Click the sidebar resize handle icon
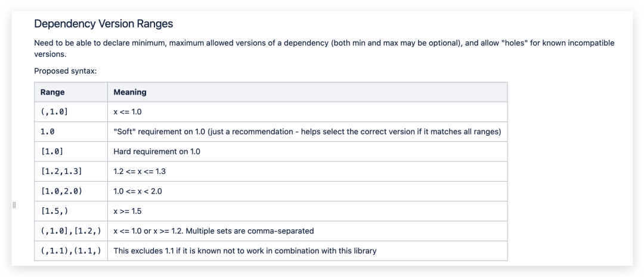The height and width of the screenshot is (277, 644). pos(14,205)
